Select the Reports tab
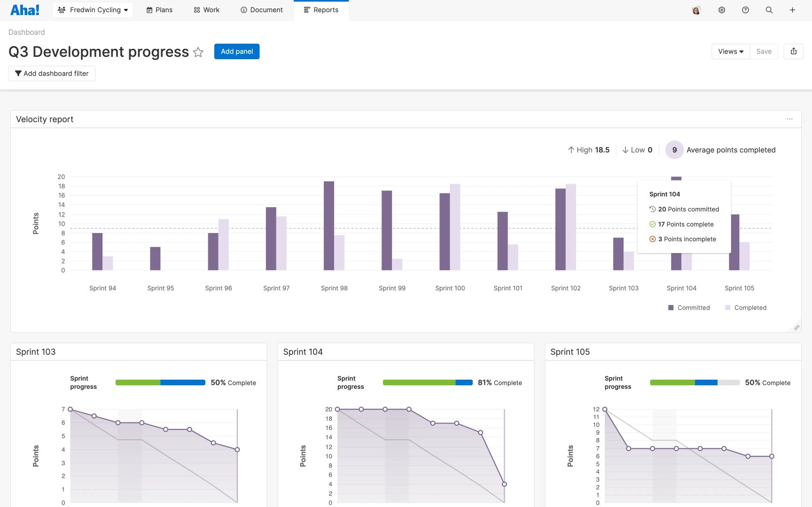Viewport: 812px width, 507px height. [321, 10]
